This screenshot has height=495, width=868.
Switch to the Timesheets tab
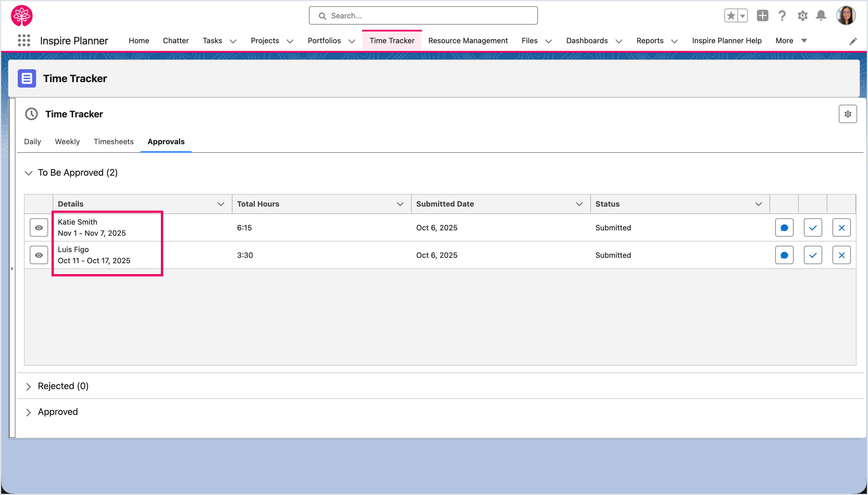click(113, 141)
